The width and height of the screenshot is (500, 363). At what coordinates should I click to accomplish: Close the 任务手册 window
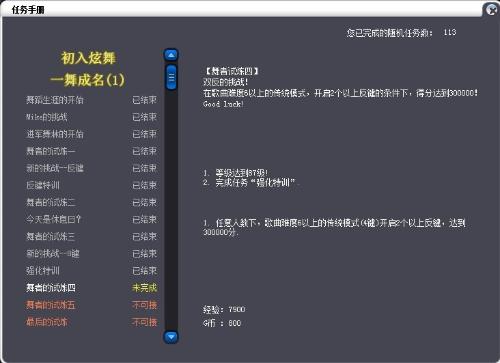pyautogui.click(x=491, y=10)
